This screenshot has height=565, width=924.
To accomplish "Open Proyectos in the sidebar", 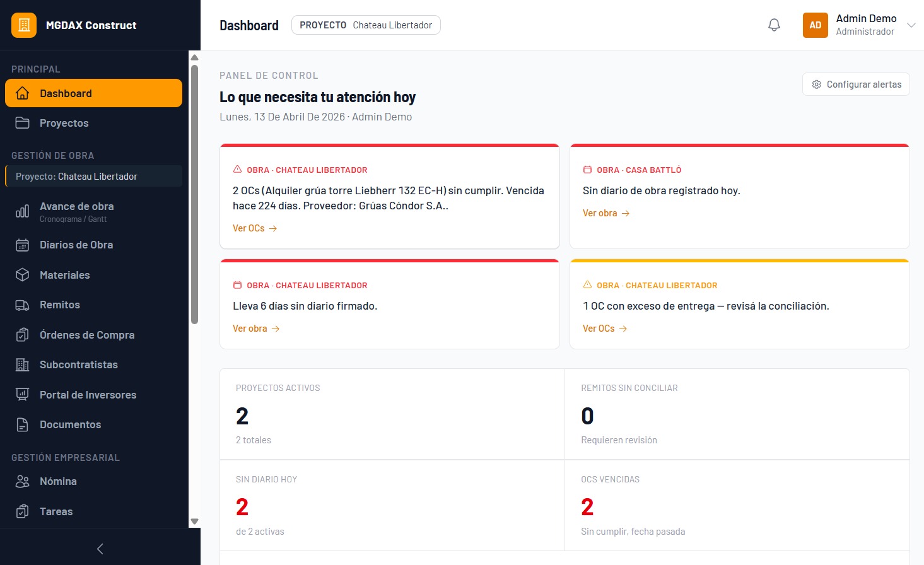I will tap(64, 124).
